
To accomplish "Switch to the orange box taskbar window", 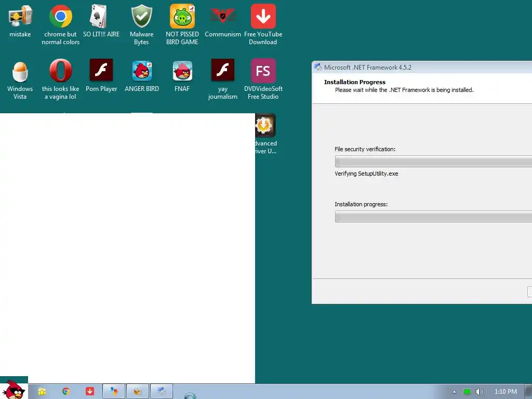I will (x=137, y=392).
